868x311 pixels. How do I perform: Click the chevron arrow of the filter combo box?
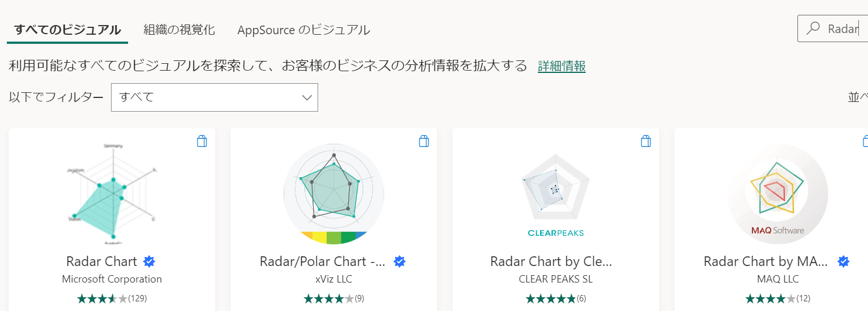click(x=307, y=97)
